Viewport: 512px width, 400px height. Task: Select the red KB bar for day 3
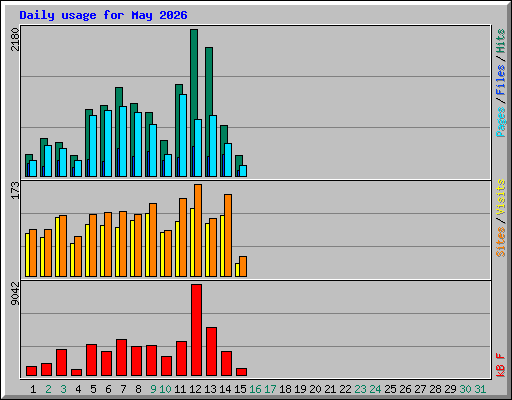coord(61,363)
